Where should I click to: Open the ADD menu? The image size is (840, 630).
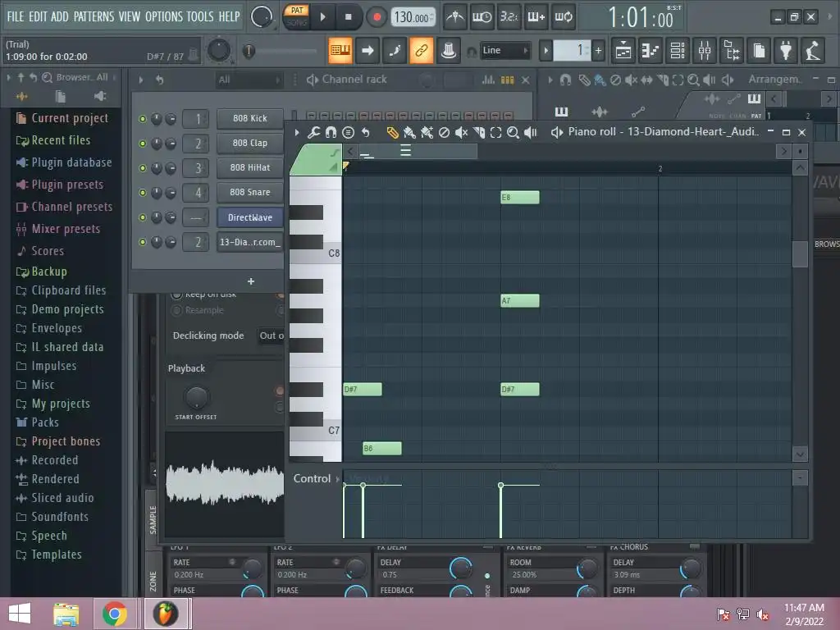59,16
